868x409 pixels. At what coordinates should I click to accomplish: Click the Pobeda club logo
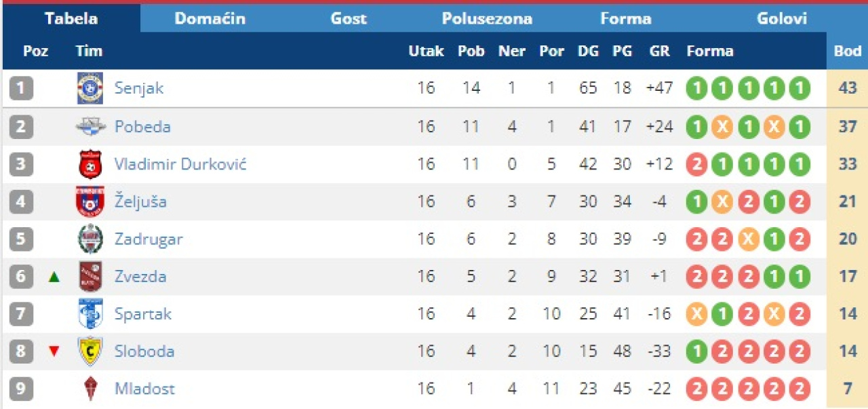[90, 126]
